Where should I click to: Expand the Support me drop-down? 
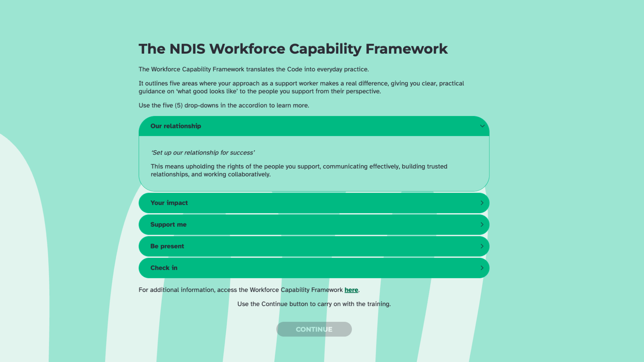(314, 225)
